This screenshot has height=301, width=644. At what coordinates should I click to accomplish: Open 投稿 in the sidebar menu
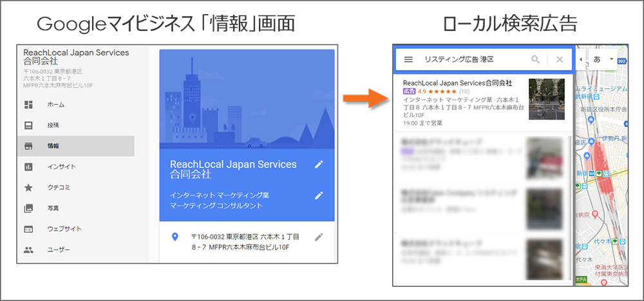(x=53, y=125)
